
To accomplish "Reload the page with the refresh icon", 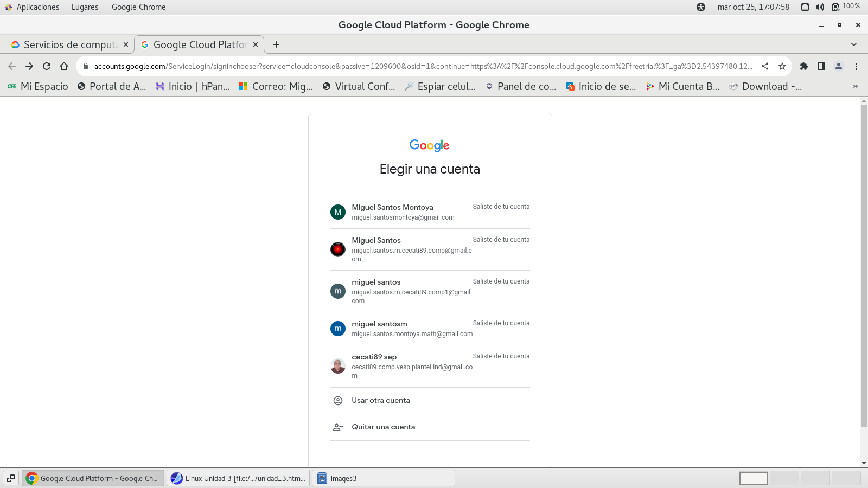I will (47, 66).
